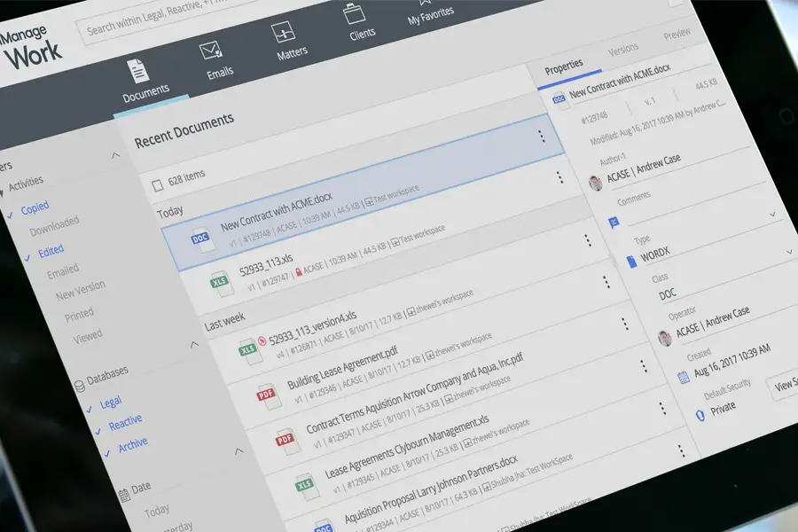This screenshot has width=798, height=532.
Task: Click the DOC icon in the Properties panel header
Action: 559,99
